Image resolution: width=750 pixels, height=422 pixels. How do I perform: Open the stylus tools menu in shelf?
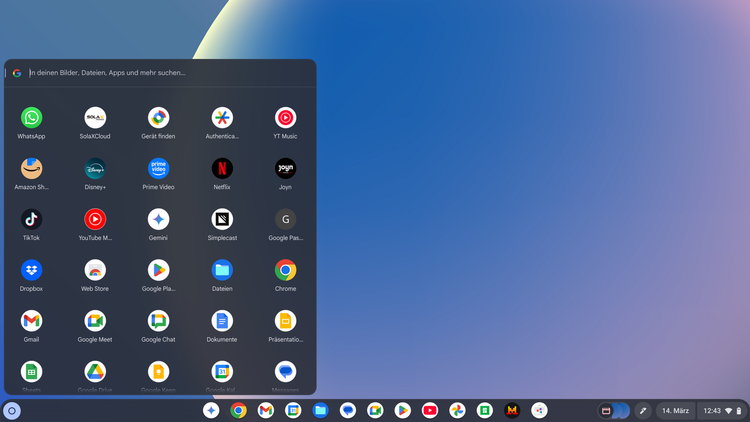[643, 410]
